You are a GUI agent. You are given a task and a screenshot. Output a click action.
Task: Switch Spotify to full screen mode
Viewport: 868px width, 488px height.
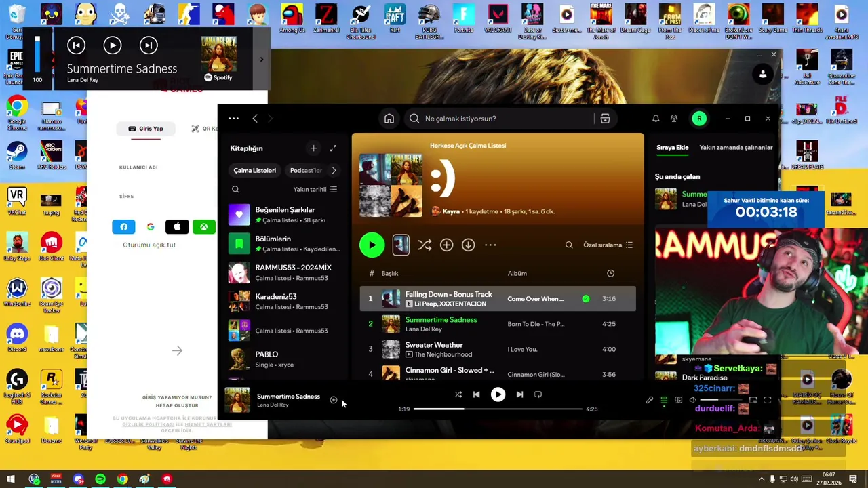[x=768, y=400]
